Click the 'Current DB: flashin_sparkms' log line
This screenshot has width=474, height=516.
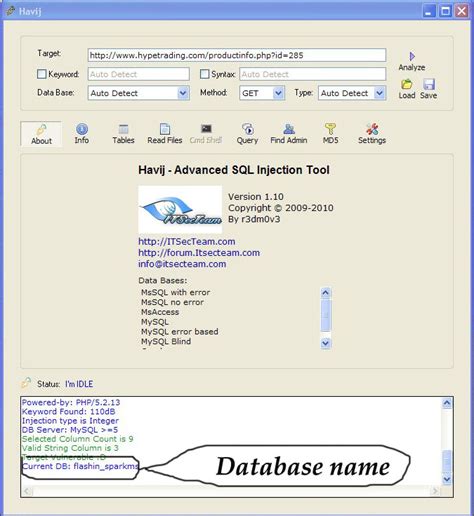(x=80, y=466)
